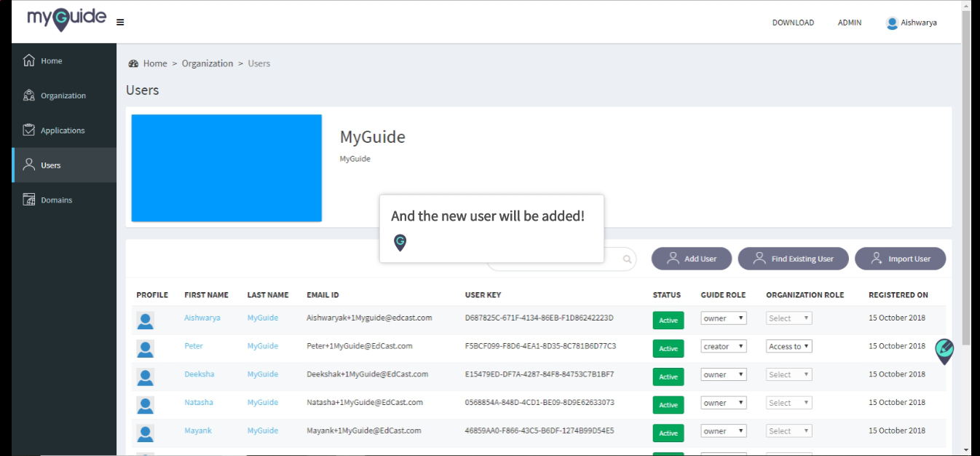Open the Home sidebar menu item
980x456 pixels.
(x=64, y=60)
